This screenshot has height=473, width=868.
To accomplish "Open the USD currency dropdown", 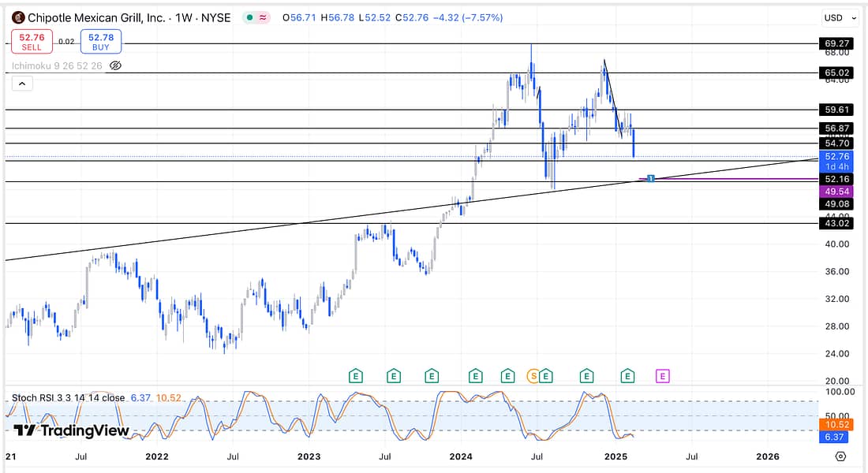I will coord(840,17).
